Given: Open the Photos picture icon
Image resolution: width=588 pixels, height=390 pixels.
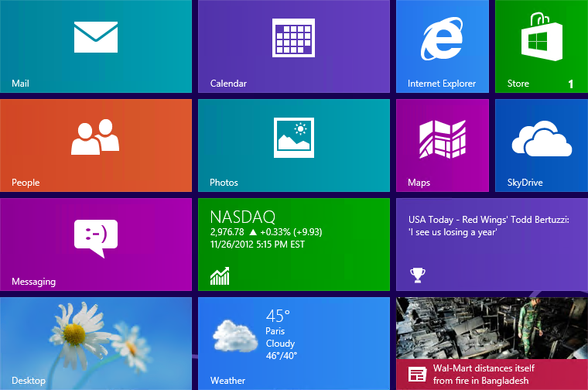Looking at the screenshot, I should click(x=294, y=138).
